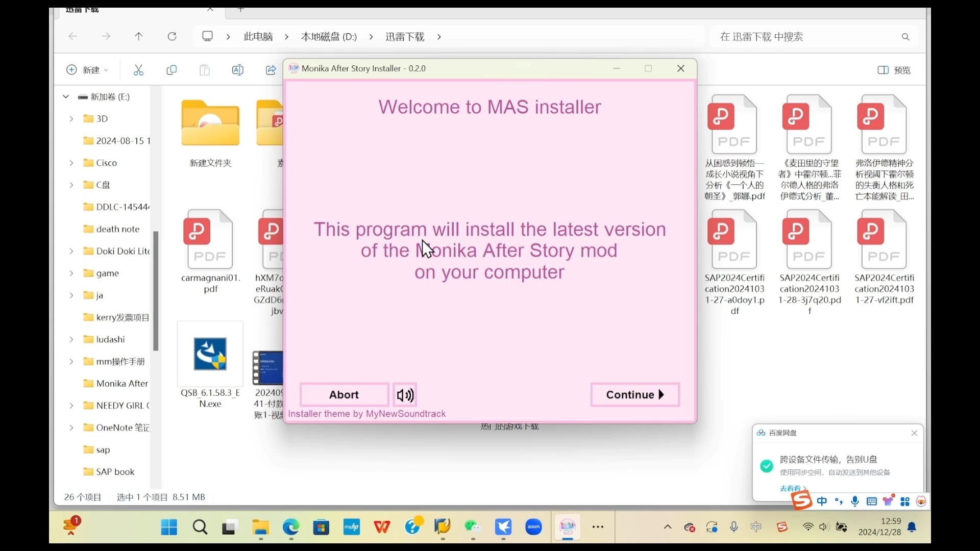The height and width of the screenshot is (551, 980).
Task: Open Sogou skin shirt icon
Action: pyautogui.click(x=889, y=501)
